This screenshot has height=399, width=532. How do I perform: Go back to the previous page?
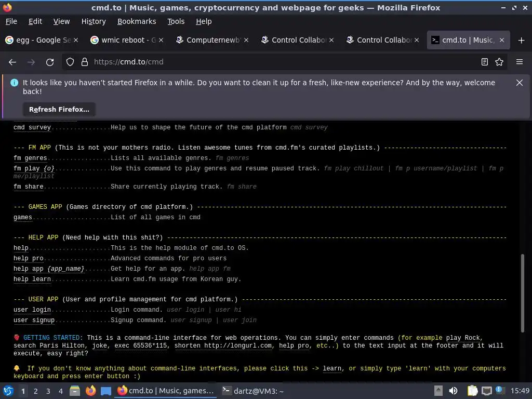click(x=12, y=62)
